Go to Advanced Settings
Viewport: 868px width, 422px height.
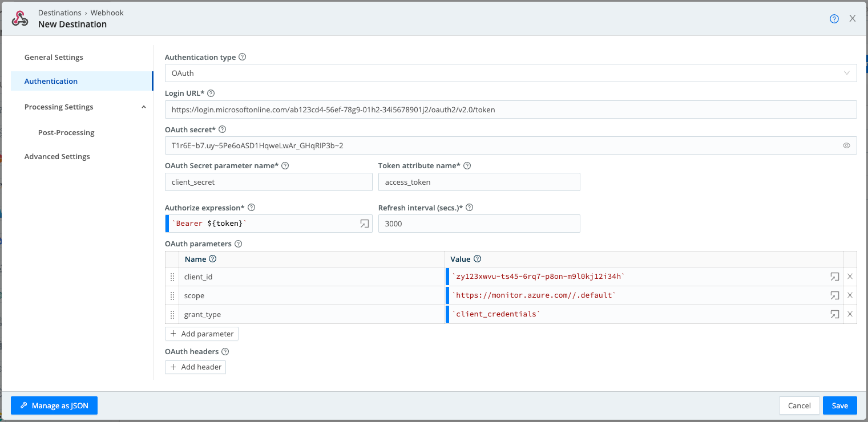57,156
